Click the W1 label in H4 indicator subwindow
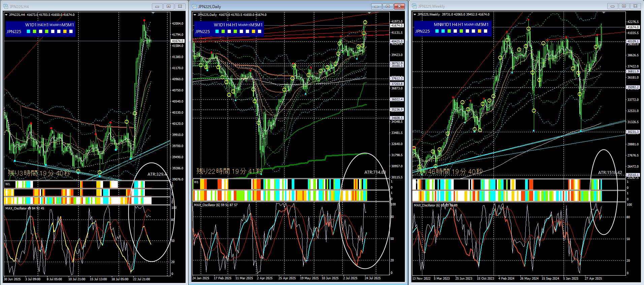The image size is (644, 285). coord(8,184)
